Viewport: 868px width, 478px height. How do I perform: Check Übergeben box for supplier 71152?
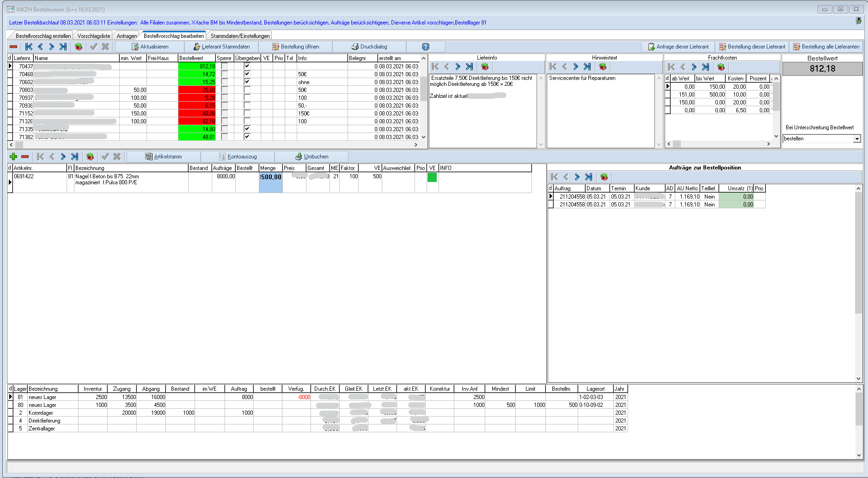coord(247,114)
